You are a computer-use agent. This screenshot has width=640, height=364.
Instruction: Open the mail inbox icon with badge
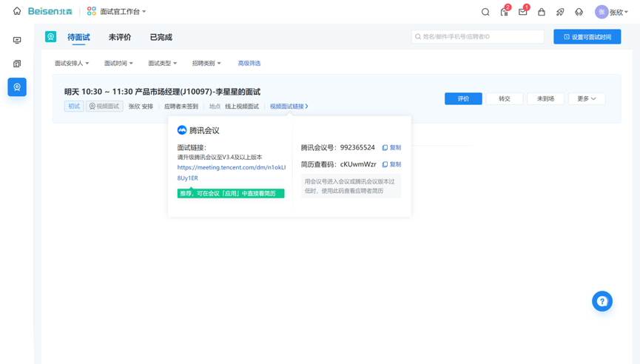522,12
